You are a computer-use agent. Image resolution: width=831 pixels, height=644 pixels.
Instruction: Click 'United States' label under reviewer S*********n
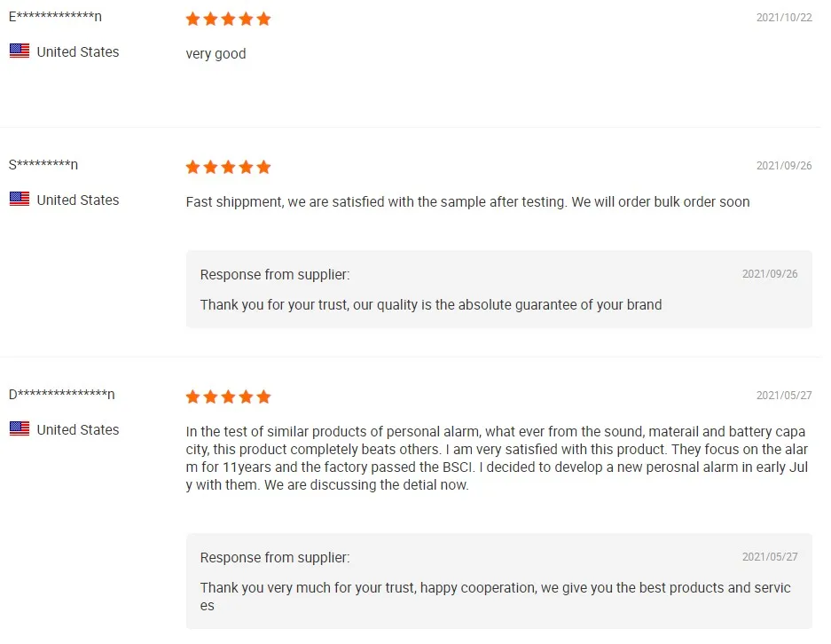pos(78,200)
